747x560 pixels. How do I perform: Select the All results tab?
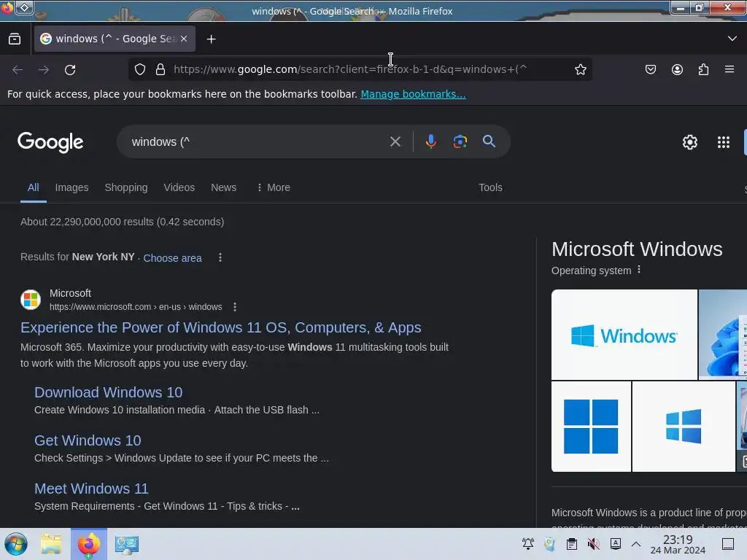[33, 187]
